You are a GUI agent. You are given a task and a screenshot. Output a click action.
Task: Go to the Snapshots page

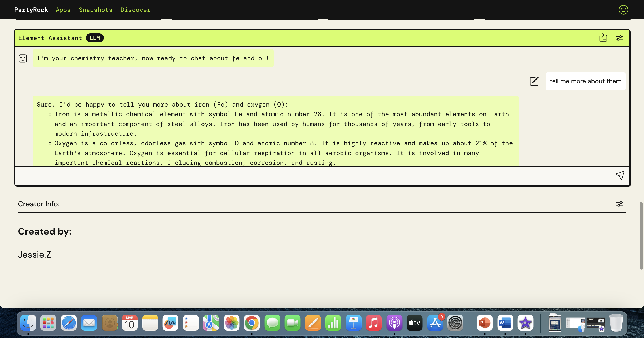pos(95,10)
